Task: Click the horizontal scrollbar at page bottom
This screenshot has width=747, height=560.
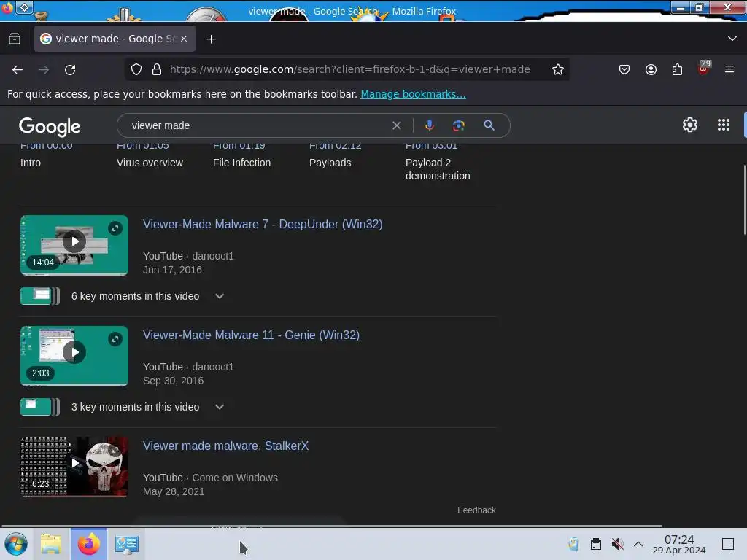Action: [331, 526]
